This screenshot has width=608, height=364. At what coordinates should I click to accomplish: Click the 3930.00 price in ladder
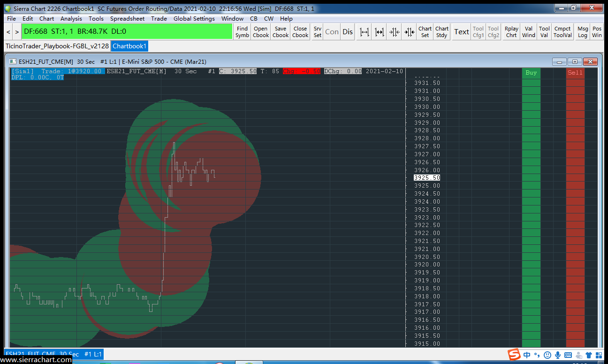[x=427, y=107]
